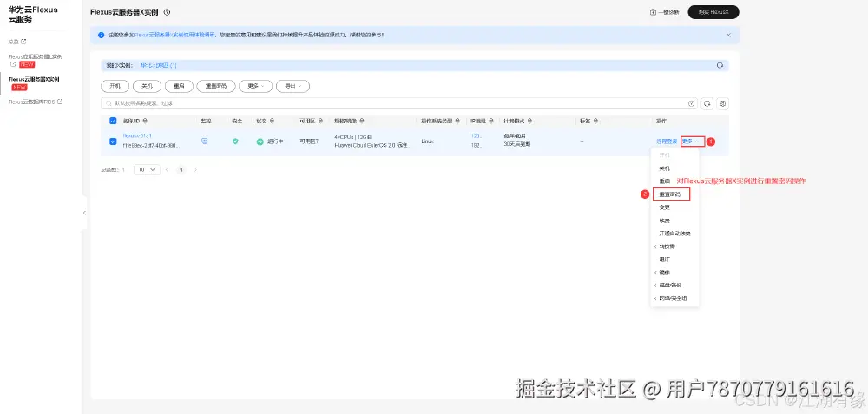Open the flexusx instance name link
The image size is (868, 414).
(137, 135)
